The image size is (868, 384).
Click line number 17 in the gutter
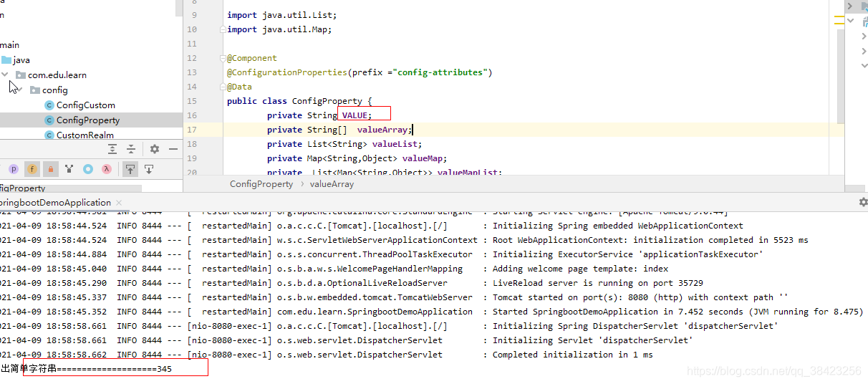click(191, 130)
